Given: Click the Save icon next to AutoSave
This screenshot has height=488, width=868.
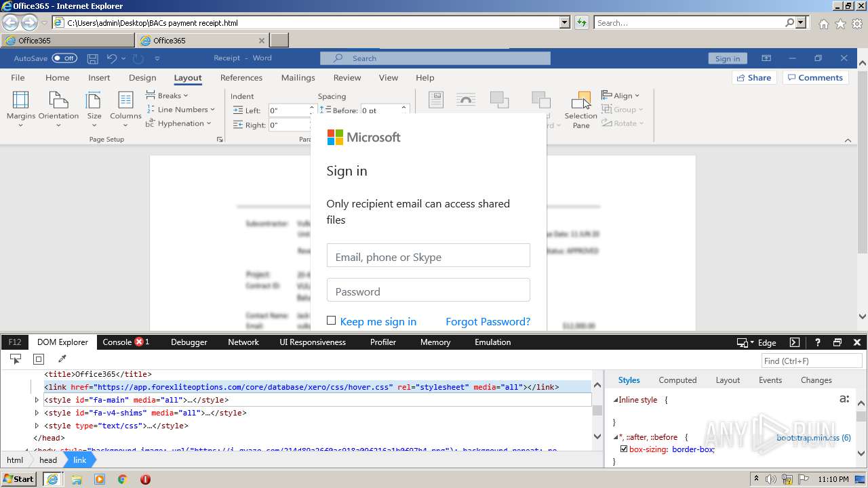Looking at the screenshot, I should click(93, 58).
